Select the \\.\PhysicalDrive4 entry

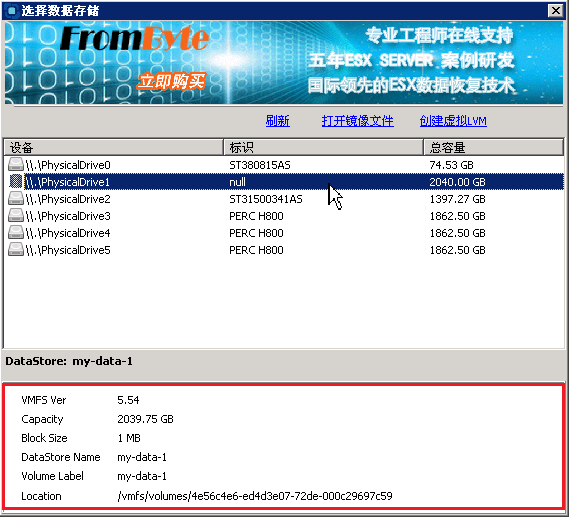68,233
